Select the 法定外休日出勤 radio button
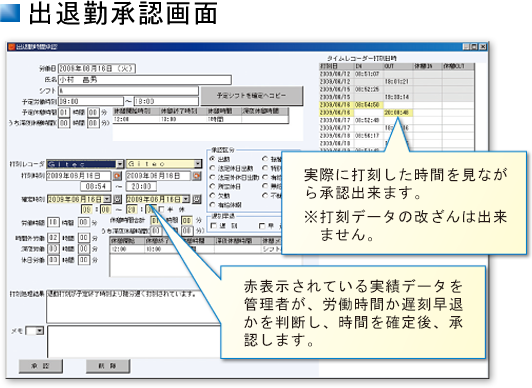 coord(213,177)
